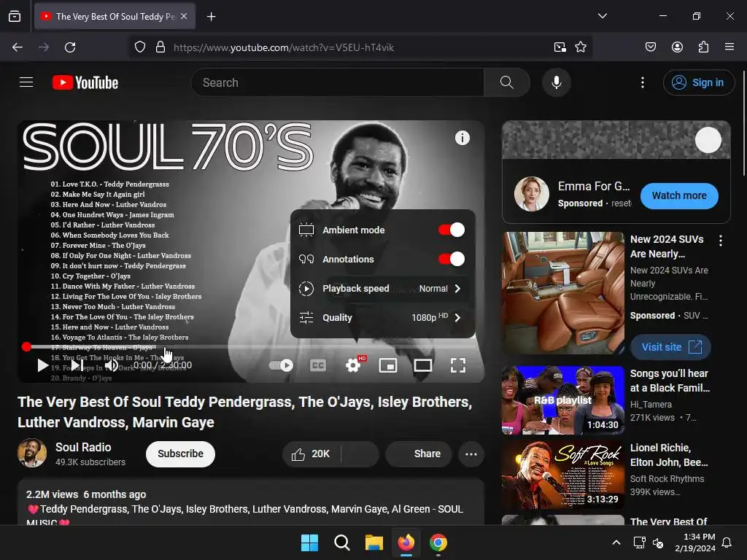Like the video

311,454
